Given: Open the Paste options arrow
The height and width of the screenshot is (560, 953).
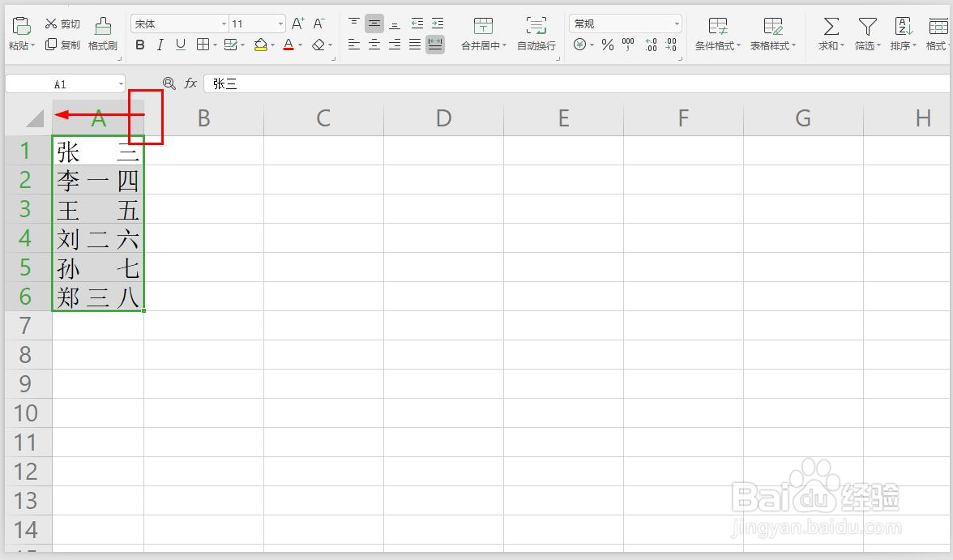Looking at the screenshot, I should pos(32,45).
